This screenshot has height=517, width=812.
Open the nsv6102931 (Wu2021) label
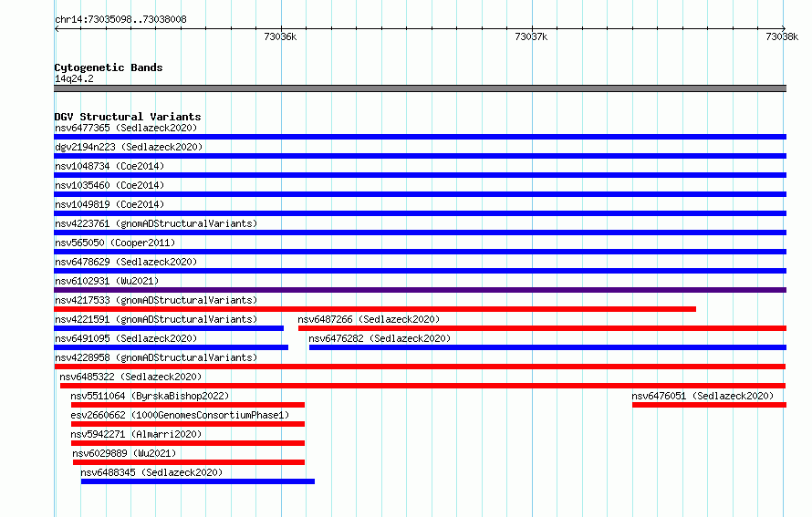click(x=107, y=281)
